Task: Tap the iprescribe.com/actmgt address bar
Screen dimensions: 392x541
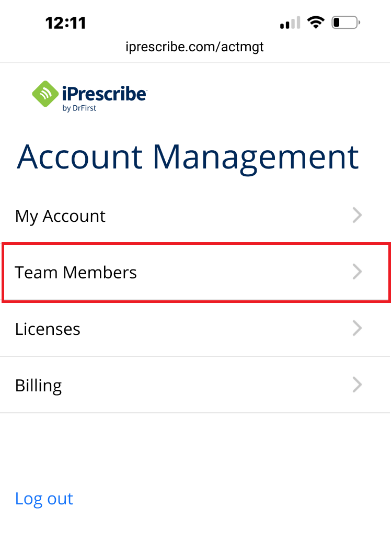Action: point(194,47)
